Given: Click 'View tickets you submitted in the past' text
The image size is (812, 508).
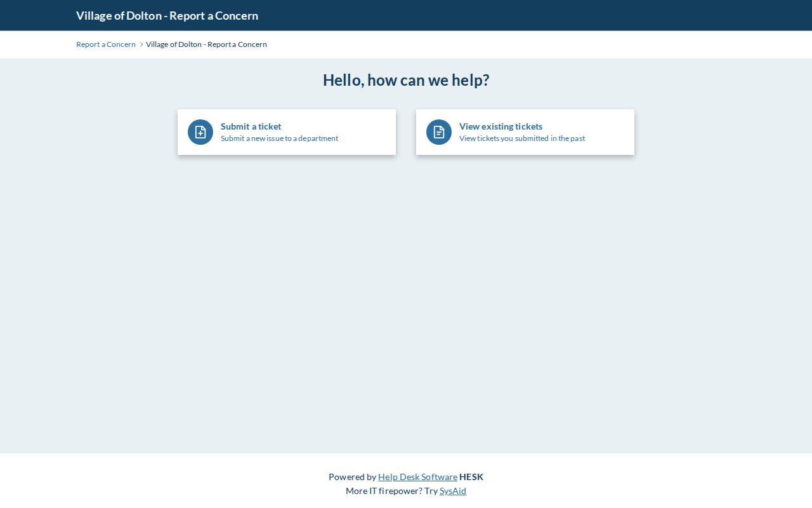Looking at the screenshot, I should click(x=522, y=138).
